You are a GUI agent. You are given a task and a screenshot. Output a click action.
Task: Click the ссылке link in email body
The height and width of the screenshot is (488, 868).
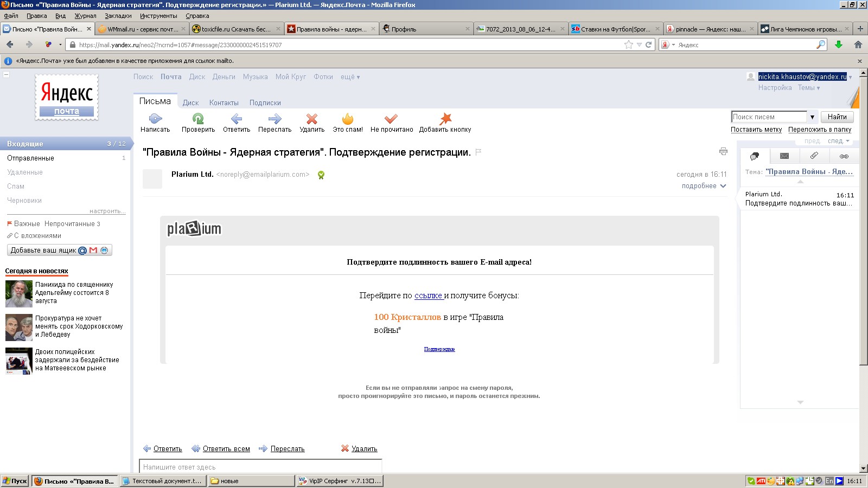point(428,296)
